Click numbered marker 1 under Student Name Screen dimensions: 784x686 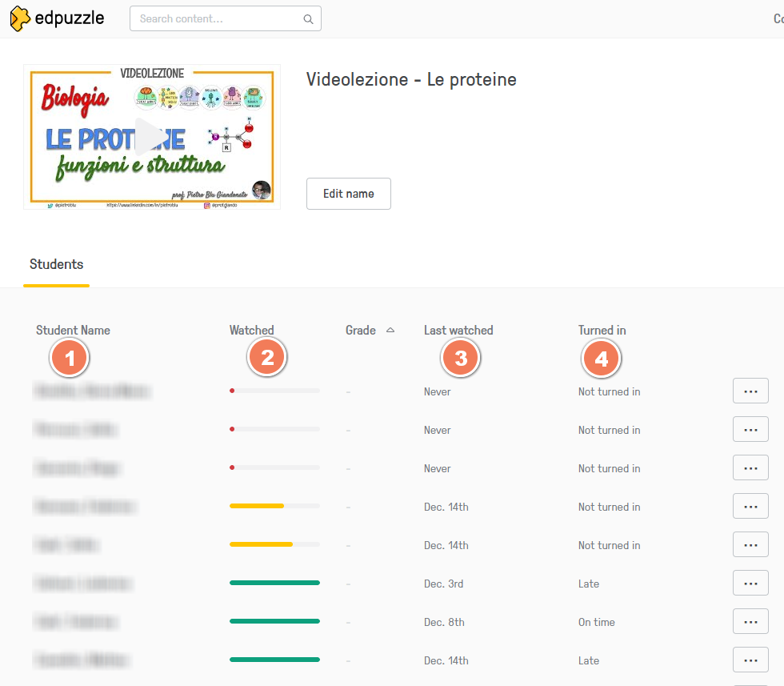click(x=70, y=359)
